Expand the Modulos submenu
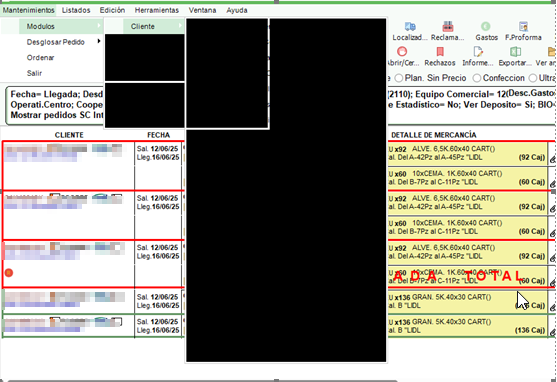 click(61, 26)
